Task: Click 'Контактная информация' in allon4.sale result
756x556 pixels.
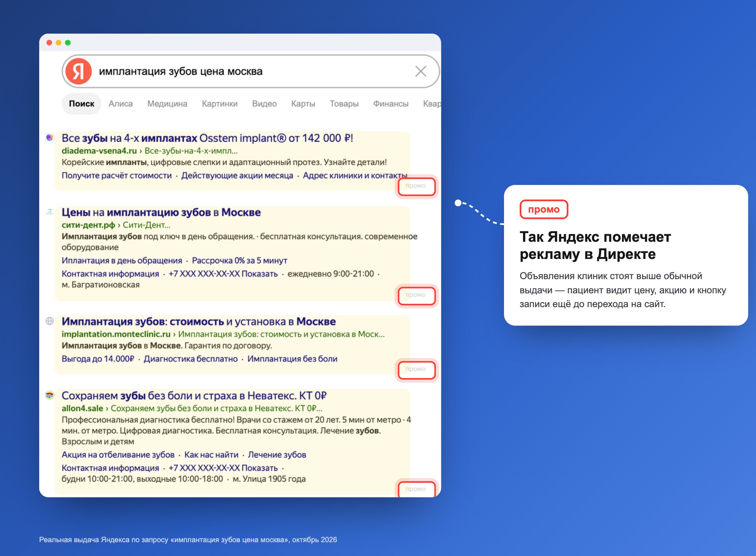Action: pyautogui.click(x=110, y=468)
